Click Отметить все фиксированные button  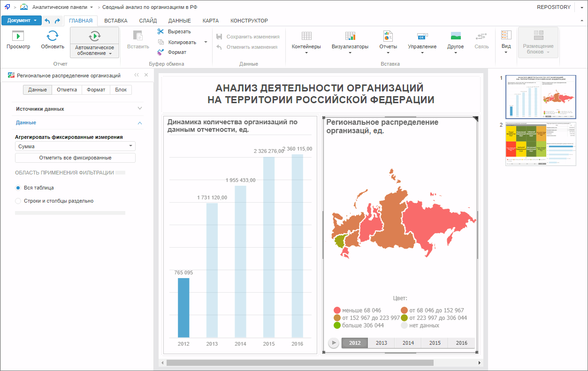click(x=75, y=158)
